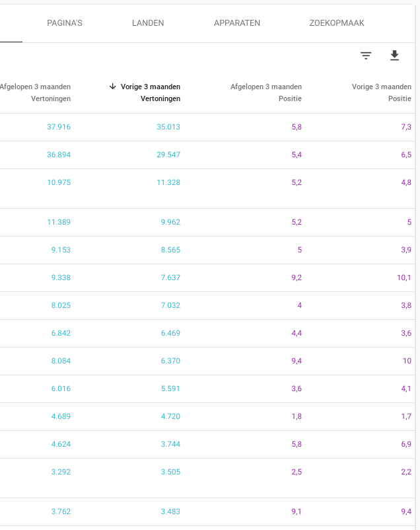Sort by Vorige 3 maanden Positie header
This screenshot has width=420, height=530.
[x=382, y=93]
